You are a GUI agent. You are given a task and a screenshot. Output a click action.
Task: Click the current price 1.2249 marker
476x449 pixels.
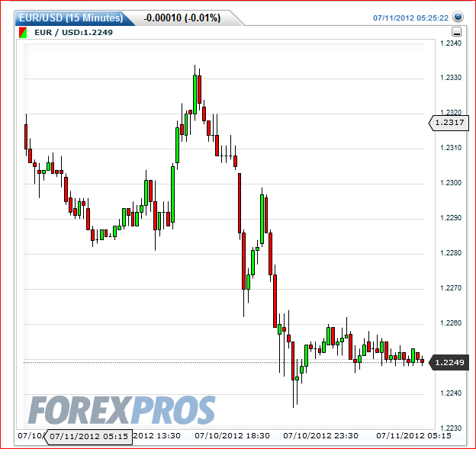449,362
